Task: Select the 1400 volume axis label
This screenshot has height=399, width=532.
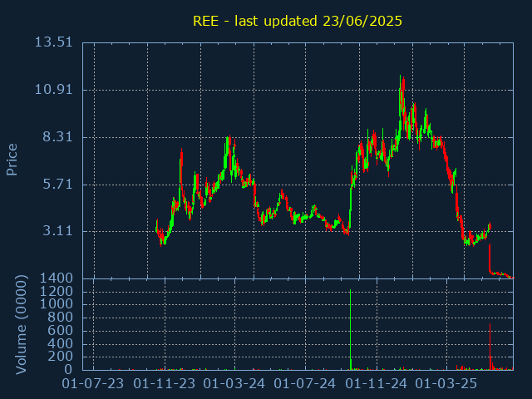Action: [57, 278]
